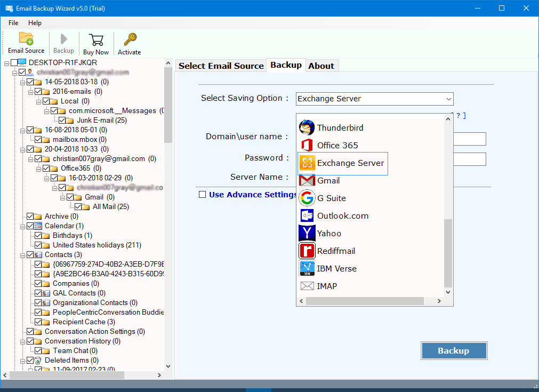
Task: Click the Use Advance Settings link text
Action: pyautogui.click(x=253, y=195)
